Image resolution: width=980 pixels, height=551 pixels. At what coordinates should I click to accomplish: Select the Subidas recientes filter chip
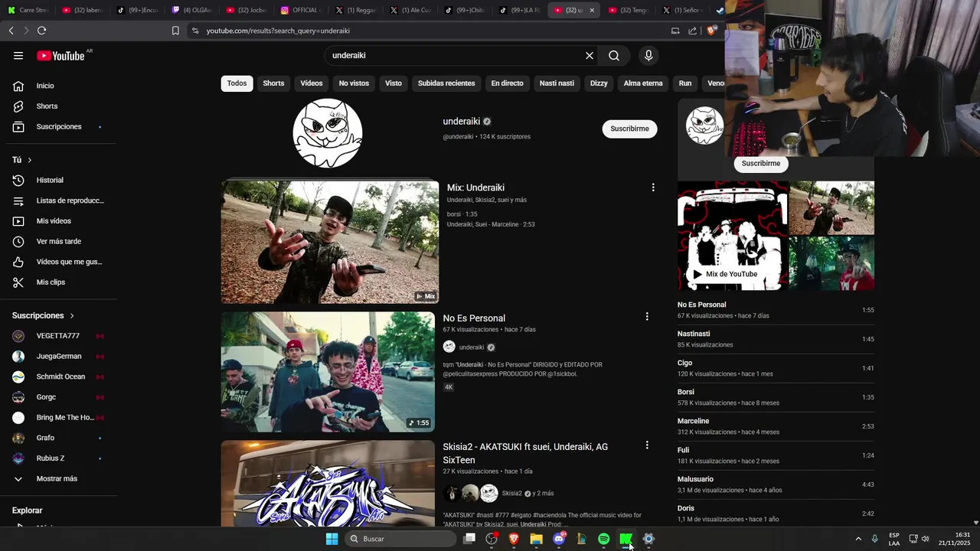(446, 83)
